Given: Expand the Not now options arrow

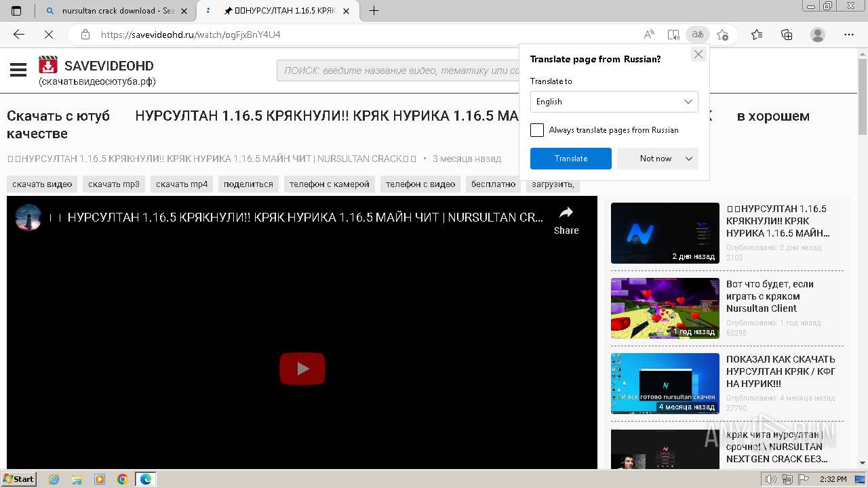Looking at the screenshot, I should pos(689,159).
